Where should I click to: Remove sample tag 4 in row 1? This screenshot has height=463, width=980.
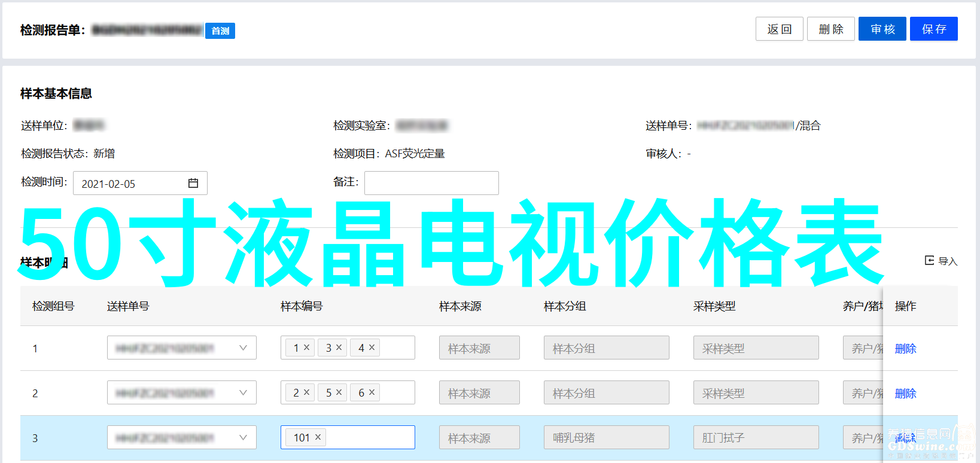(372, 347)
